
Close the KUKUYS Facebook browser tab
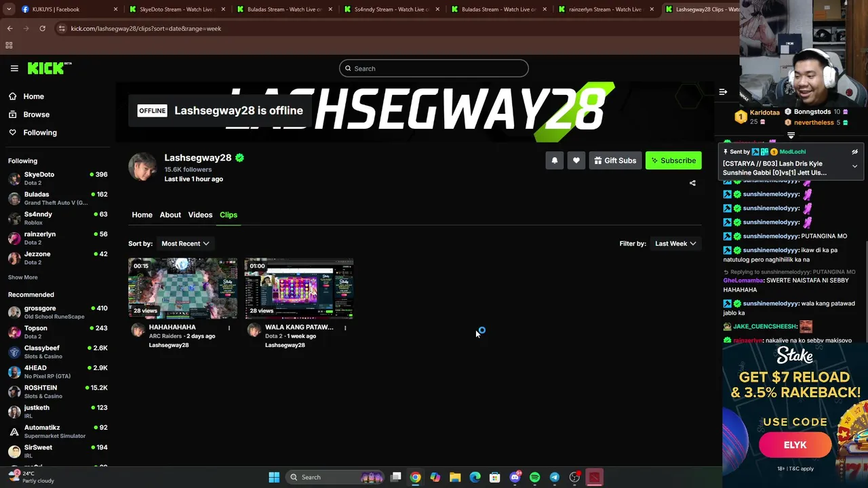116,9
